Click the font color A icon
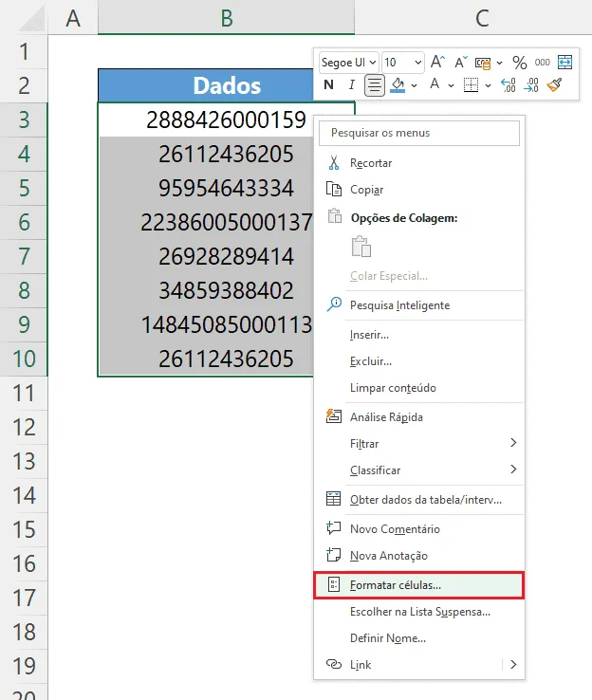Screen dimensions: 592x700 (x=435, y=83)
